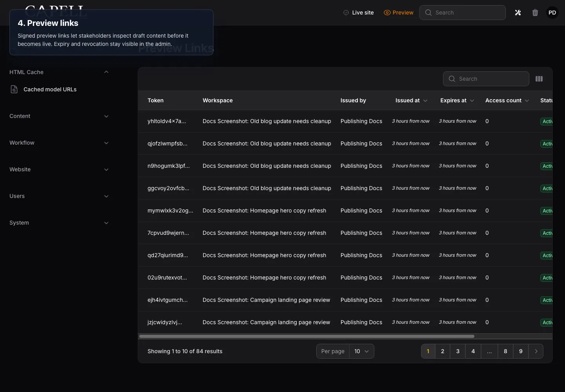565x392 pixels.
Task: Click token qd27qiurimd9...
Action: coord(168,255)
